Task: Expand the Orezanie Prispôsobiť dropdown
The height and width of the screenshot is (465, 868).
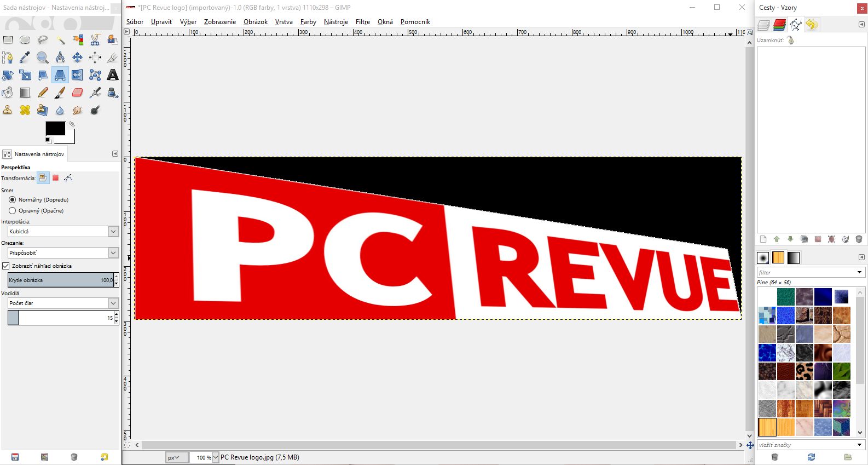Action: click(x=63, y=253)
